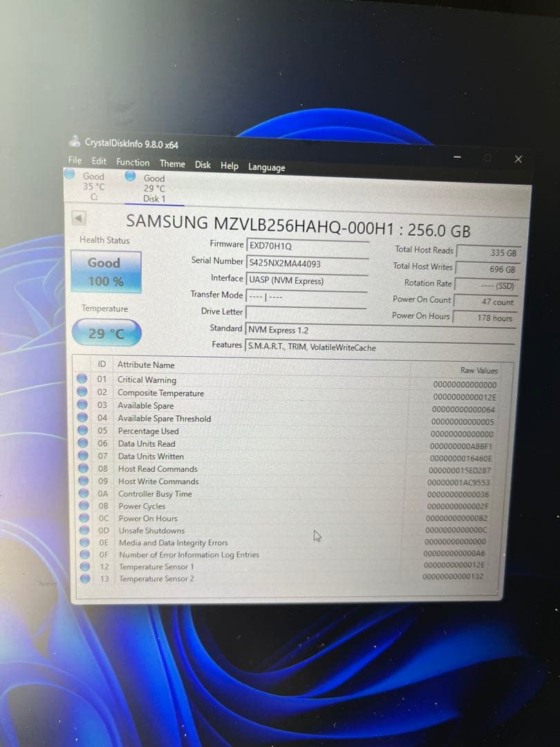Minimize the CrystalDiskInfo window

coord(457,157)
